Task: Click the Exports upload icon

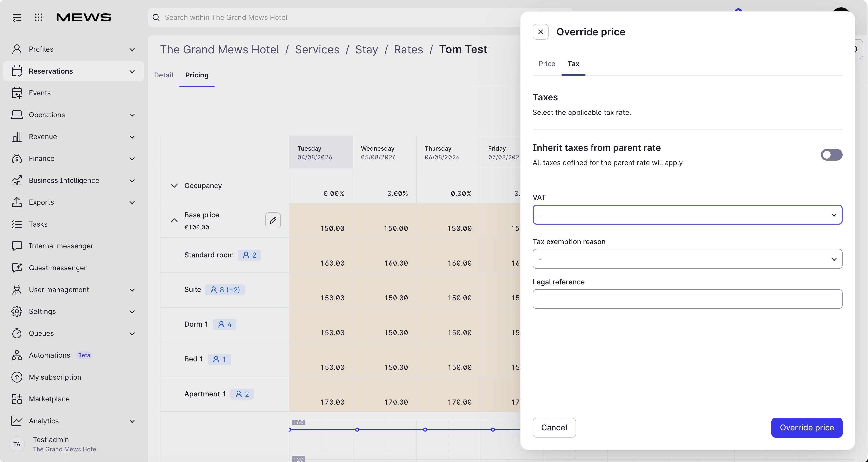Action: (17, 202)
